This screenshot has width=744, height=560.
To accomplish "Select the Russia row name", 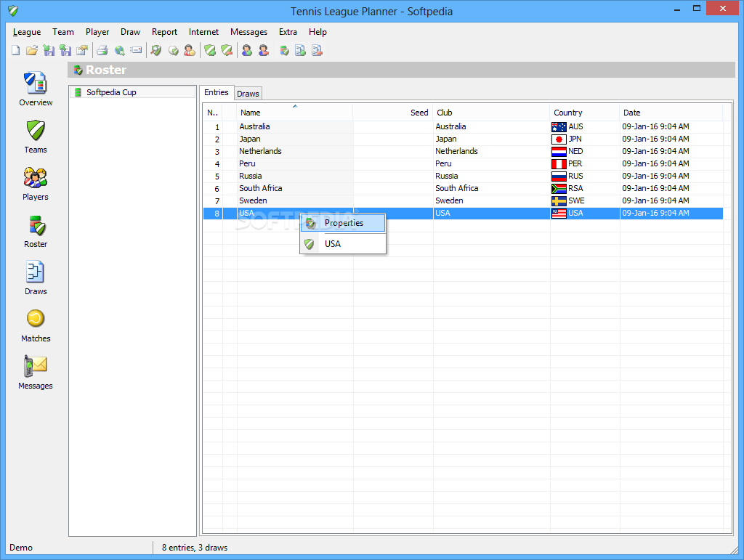I will [x=250, y=176].
